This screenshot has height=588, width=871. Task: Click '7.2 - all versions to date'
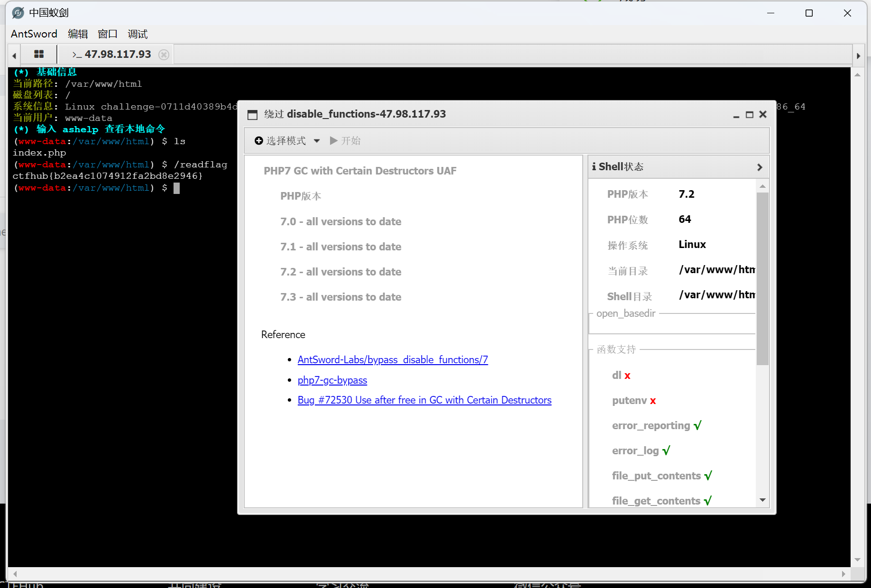340,272
